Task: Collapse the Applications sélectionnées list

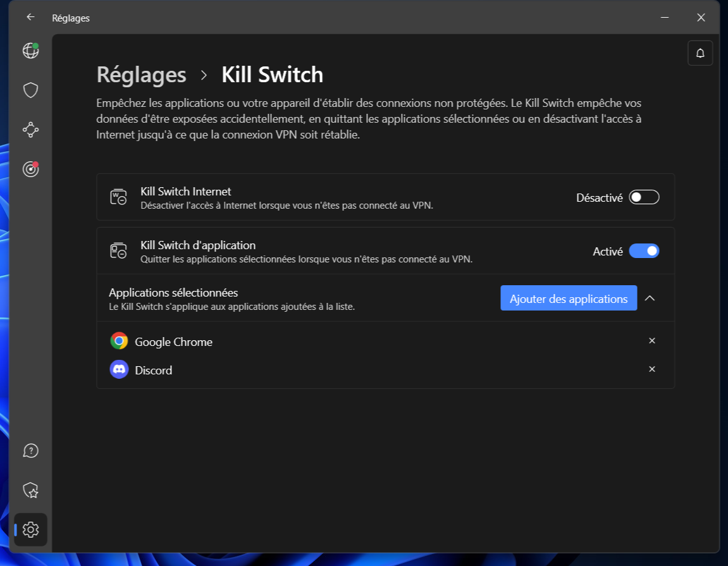Action: click(650, 298)
